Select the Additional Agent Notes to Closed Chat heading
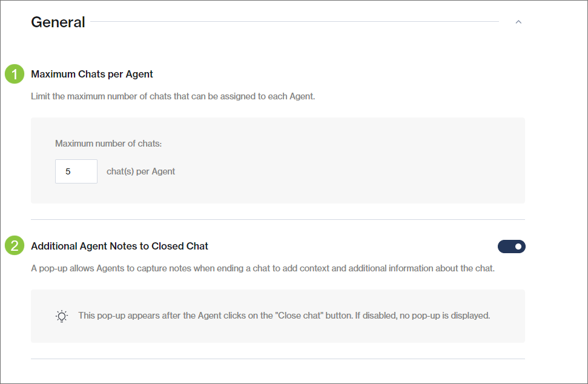The height and width of the screenshot is (384, 588). tap(119, 247)
